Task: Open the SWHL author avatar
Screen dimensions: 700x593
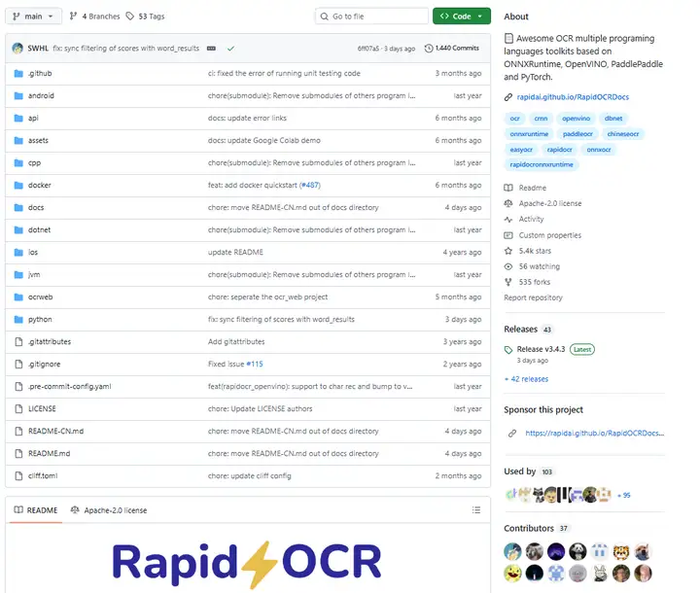Action: 17,49
